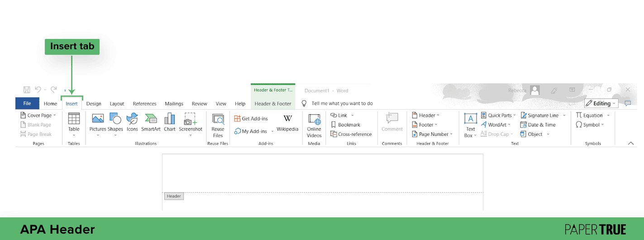This screenshot has width=644, height=240.
Task: Open the Table insert menu
Action: 74,125
